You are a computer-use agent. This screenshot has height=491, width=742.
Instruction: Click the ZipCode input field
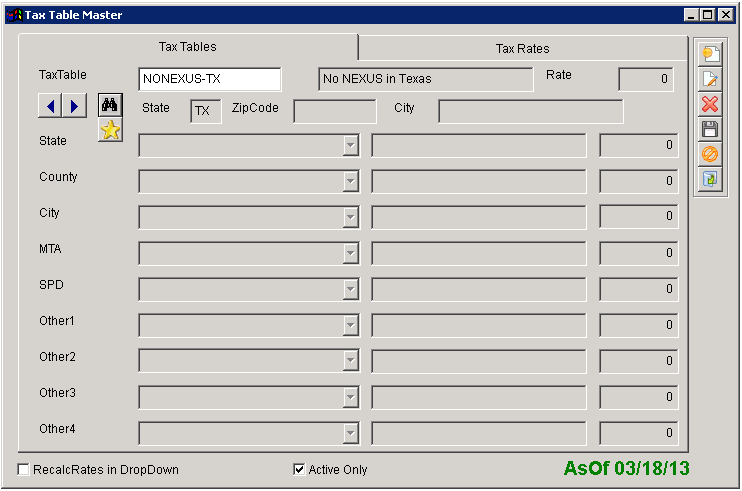tap(334, 111)
